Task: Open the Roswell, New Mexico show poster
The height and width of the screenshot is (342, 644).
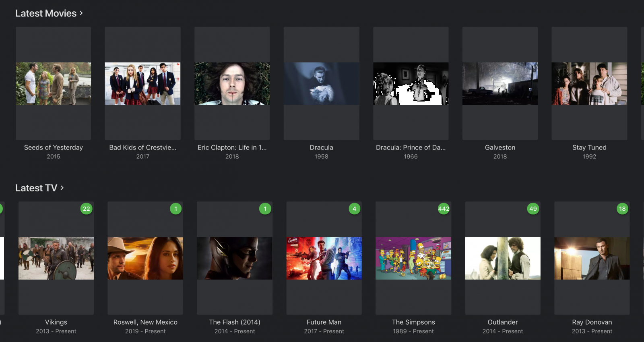Action: 145,258
